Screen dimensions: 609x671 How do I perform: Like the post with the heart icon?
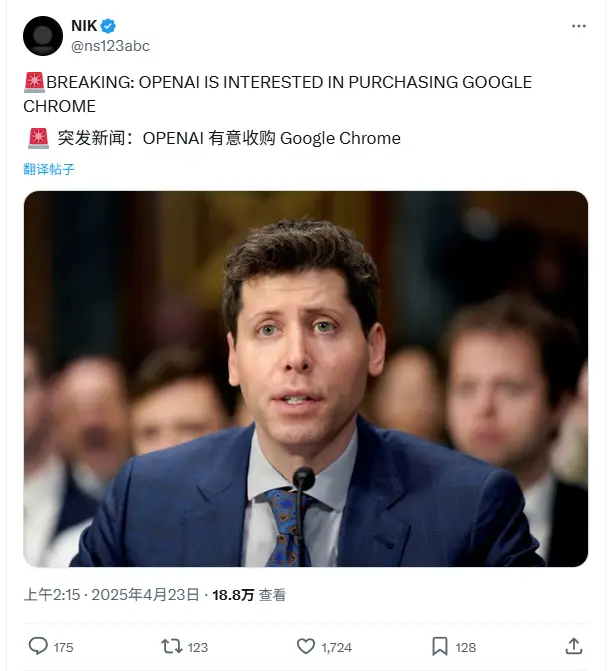[x=306, y=646]
